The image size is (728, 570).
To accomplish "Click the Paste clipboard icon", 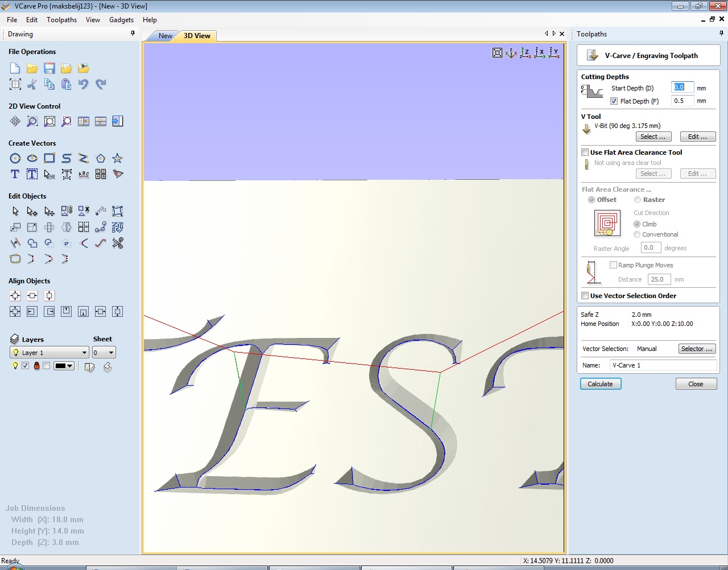I will click(67, 84).
